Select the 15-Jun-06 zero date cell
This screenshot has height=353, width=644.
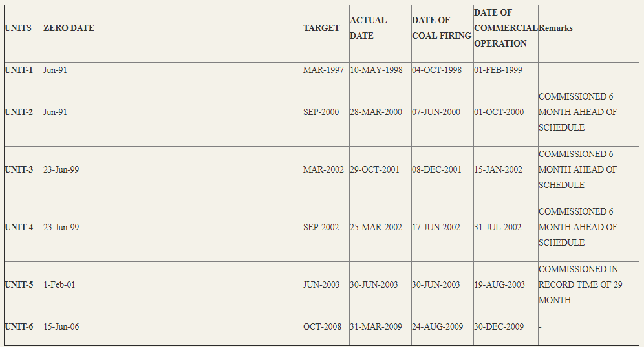tap(61, 326)
